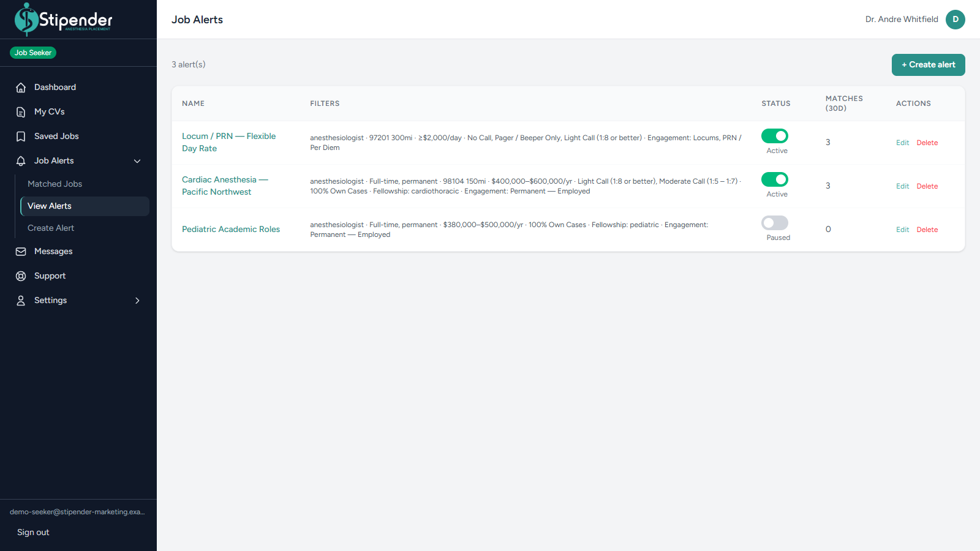980x551 pixels.
Task: Click matches count 0 for Pediatric alert
Action: (828, 229)
